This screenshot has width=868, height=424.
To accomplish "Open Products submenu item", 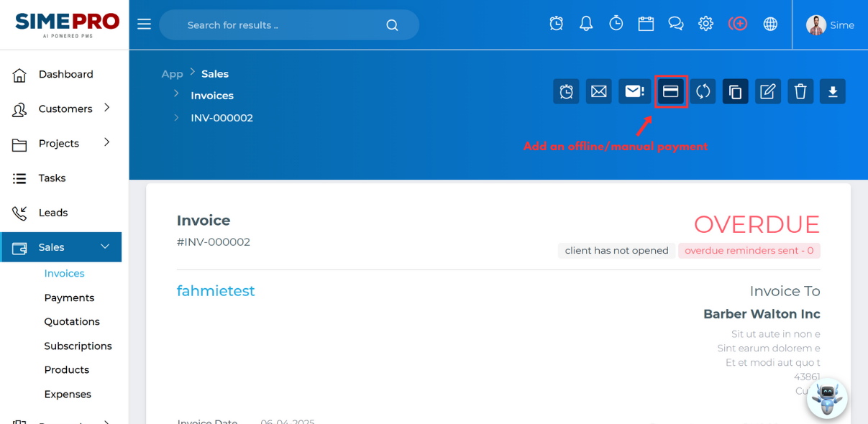I will 66,370.
